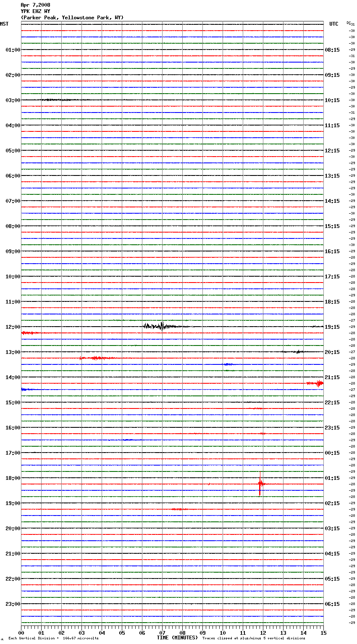
Task: Click the '03:00' MST time label
Action: [x=13, y=100]
